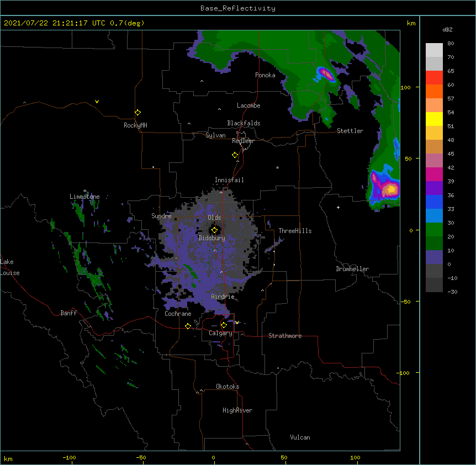The height and width of the screenshot is (465, 476).
Task: Pick the bright green 20-30 dBZ legend swatch
Action: pyautogui.click(x=434, y=230)
